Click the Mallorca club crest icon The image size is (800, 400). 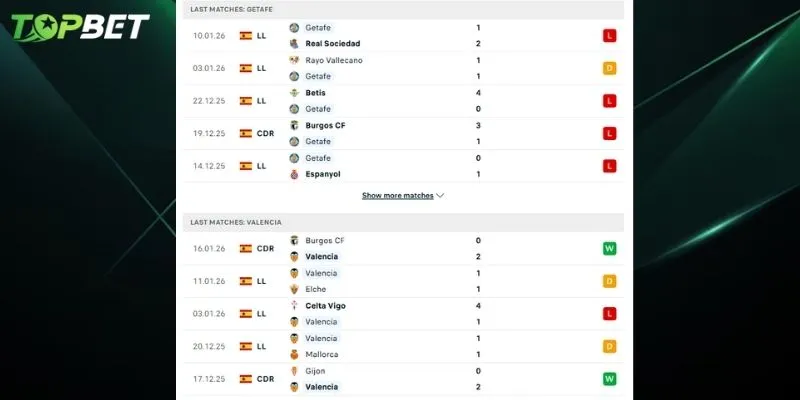coord(294,354)
